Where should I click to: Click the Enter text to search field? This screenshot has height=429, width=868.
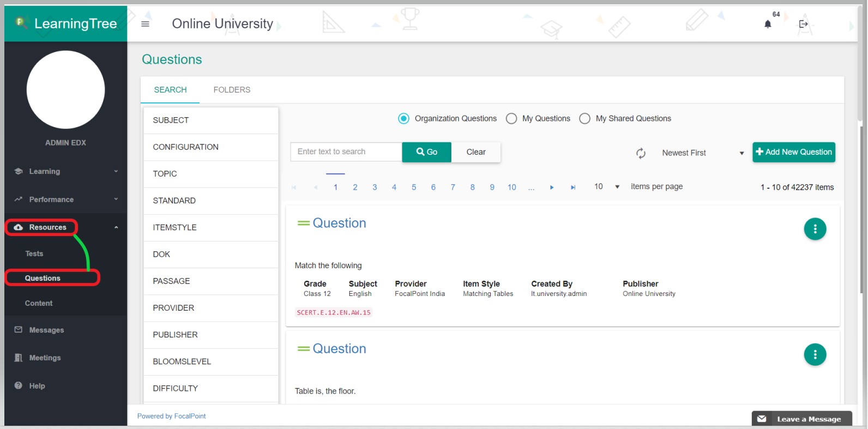coord(346,152)
